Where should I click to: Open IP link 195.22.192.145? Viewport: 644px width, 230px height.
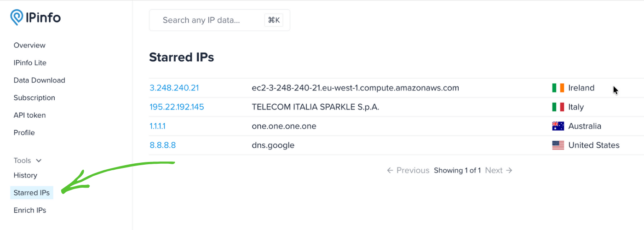(x=177, y=107)
